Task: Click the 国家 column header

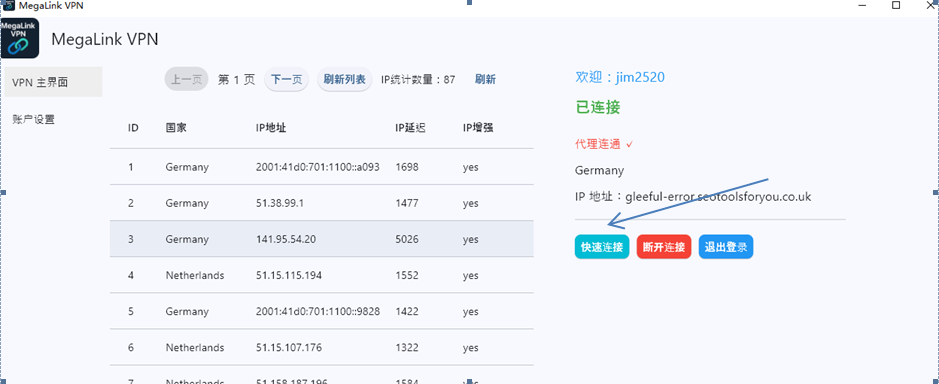Action: click(176, 128)
